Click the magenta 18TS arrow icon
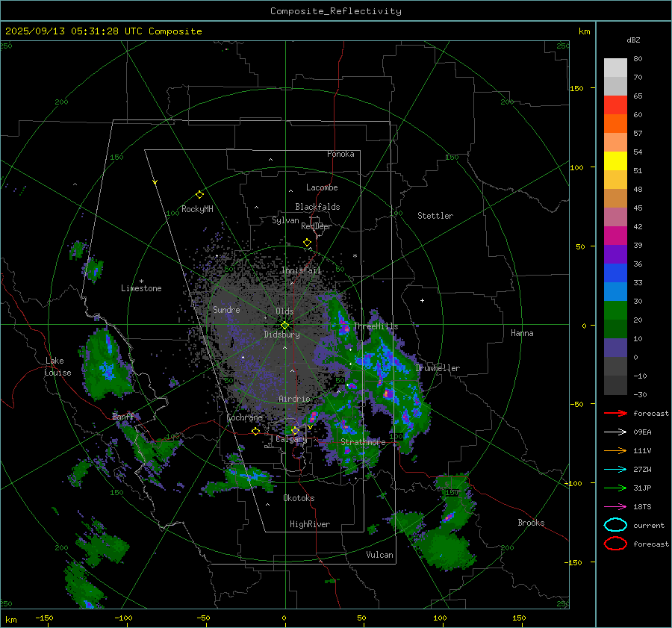 click(615, 507)
